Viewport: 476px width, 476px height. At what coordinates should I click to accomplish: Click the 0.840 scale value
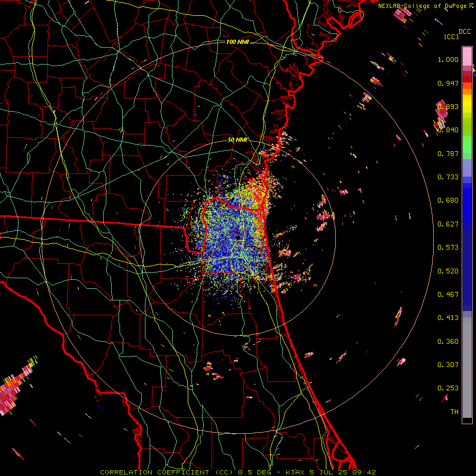click(448, 130)
